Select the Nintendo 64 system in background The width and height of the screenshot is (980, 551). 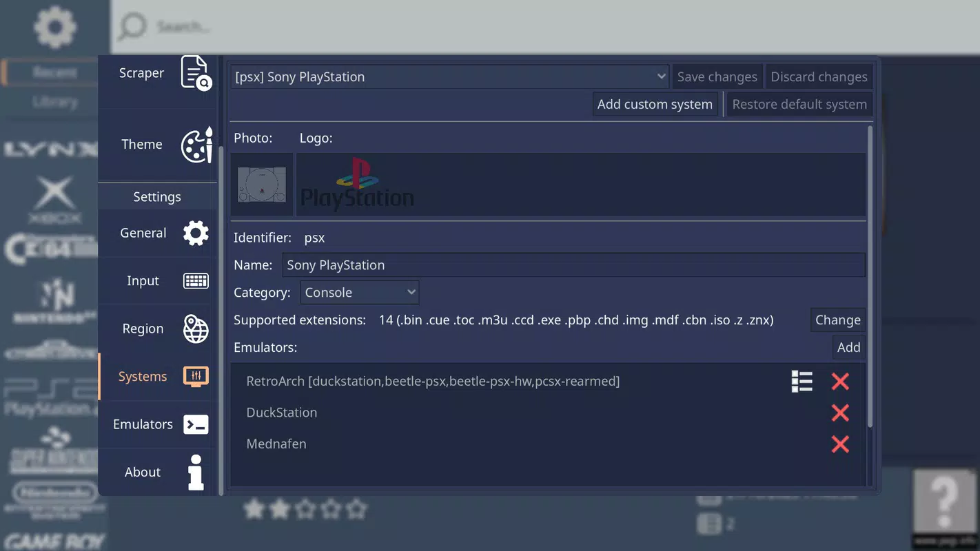pos(54,300)
